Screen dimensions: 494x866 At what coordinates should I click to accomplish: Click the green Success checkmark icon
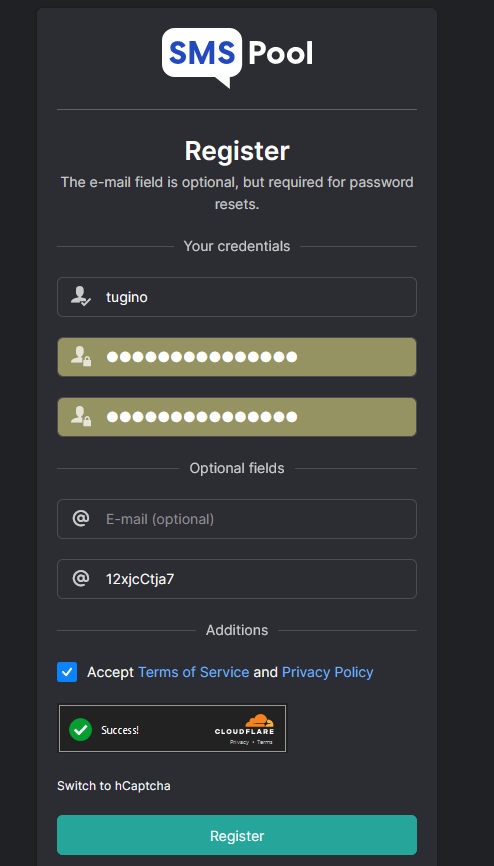[81, 730]
